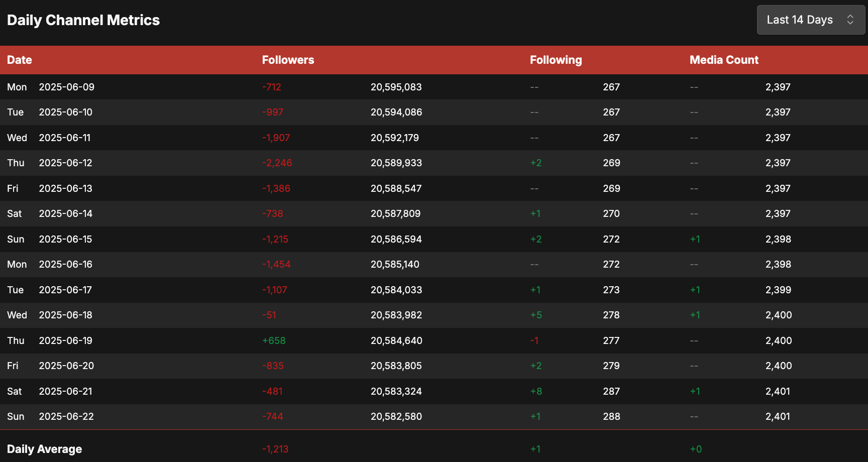Image resolution: width=868 pixels, height=462 pixels.
Task: Select the 2025-06-16 date cell
Action: point(66,265)
